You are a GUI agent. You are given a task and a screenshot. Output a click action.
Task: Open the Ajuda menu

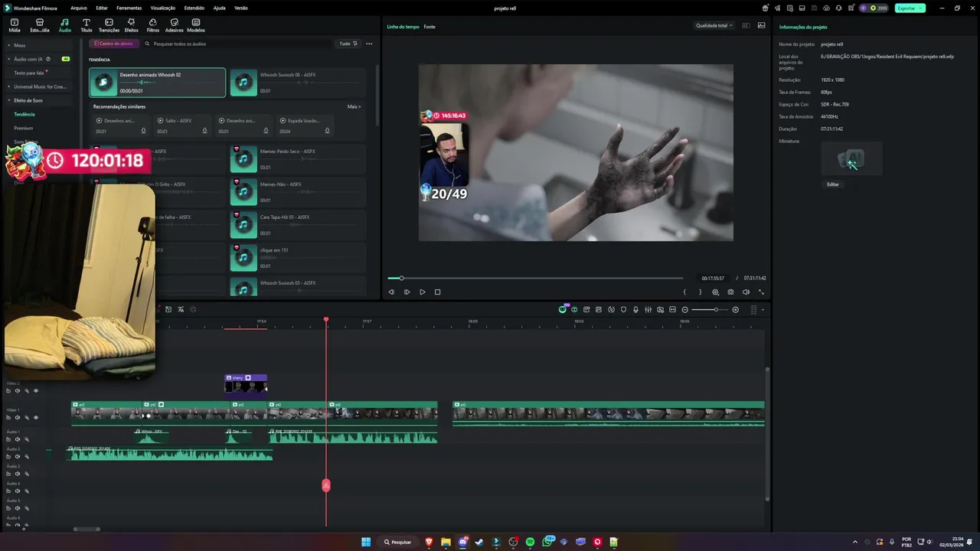point(220,8)
